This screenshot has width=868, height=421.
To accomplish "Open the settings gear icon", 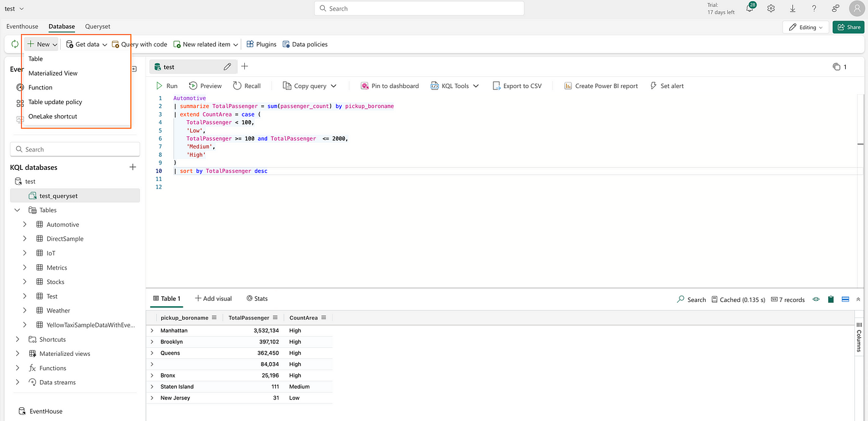I will 771,9.
